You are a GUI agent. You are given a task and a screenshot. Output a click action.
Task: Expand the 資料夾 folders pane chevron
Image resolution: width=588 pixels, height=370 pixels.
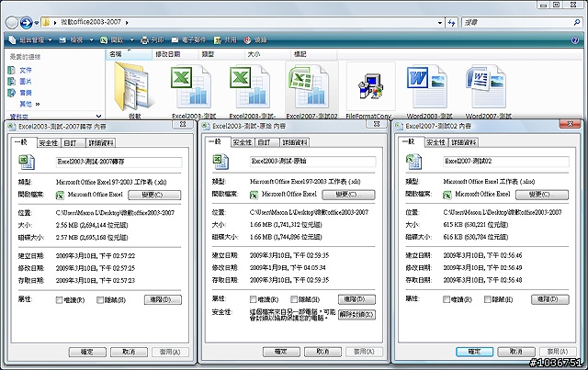point(98,117)
